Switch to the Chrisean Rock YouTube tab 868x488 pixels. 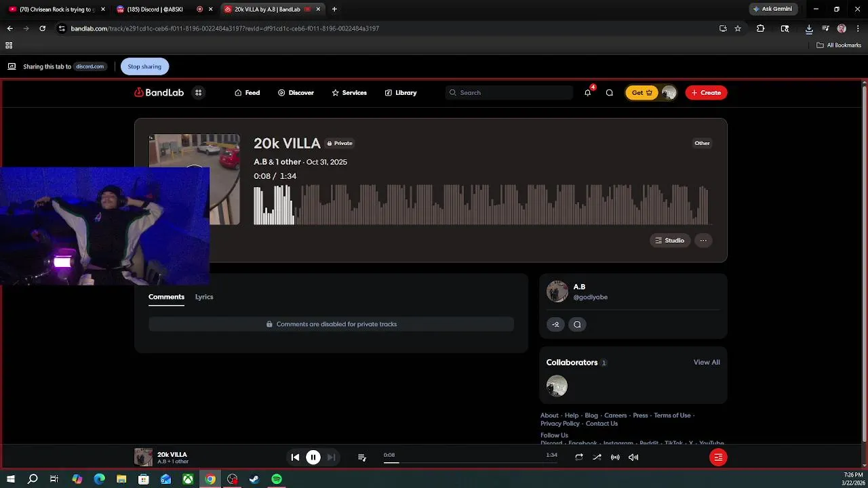point(57,9)
